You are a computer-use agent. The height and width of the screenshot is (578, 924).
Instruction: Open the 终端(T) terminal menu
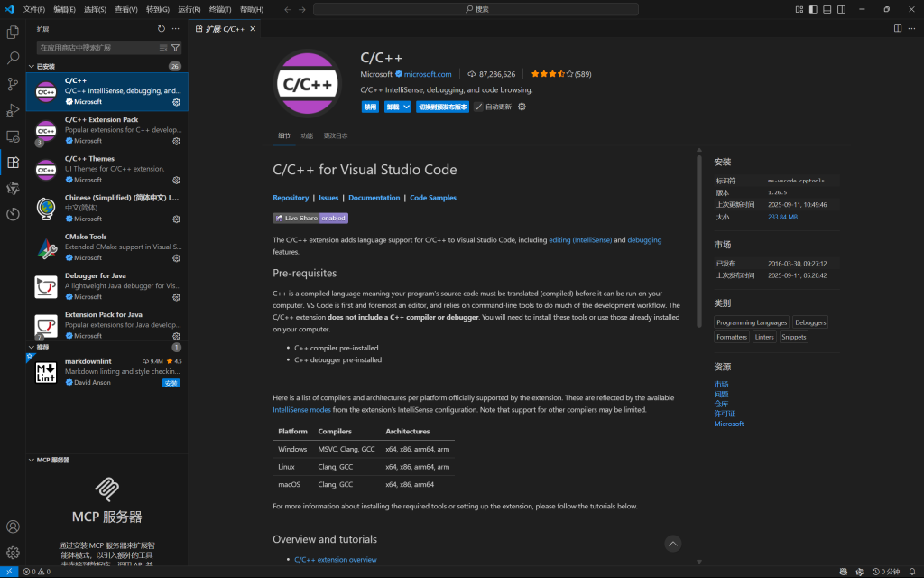221,9
